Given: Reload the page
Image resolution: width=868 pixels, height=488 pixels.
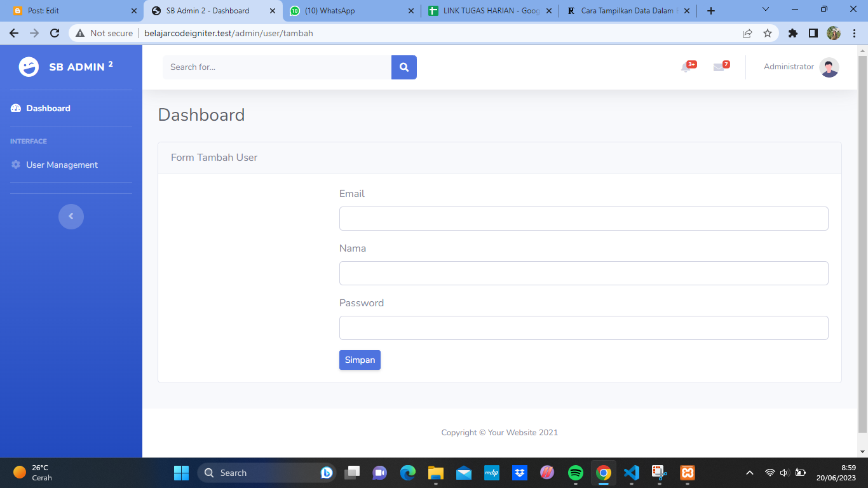Looking at the screenshot, I should click(x=55, y=33).
